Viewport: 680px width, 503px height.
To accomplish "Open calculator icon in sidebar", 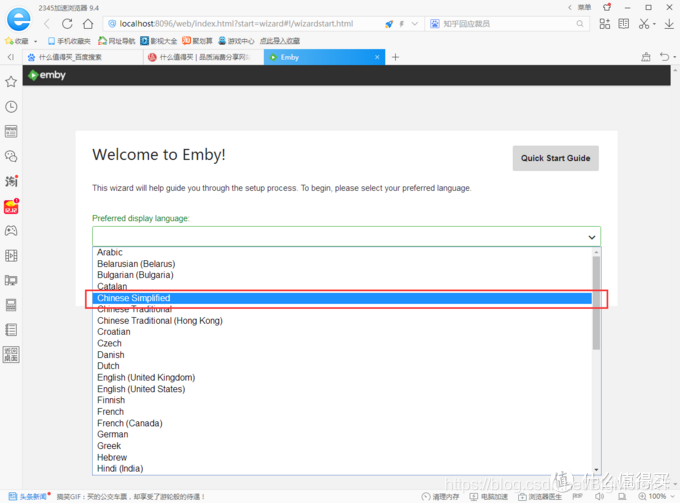I will click(x=11, y=305).
